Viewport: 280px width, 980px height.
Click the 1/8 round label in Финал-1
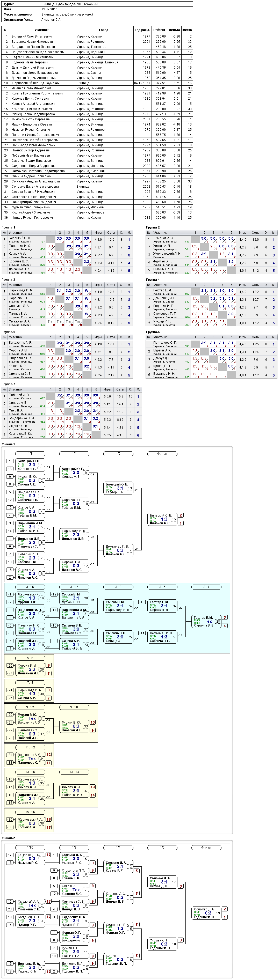tap(30, 453)
